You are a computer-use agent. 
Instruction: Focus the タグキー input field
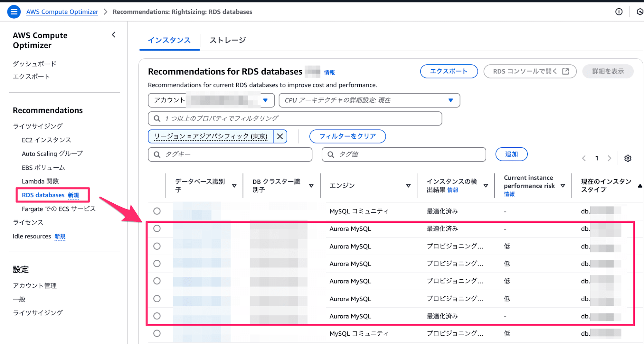point(230,154)
